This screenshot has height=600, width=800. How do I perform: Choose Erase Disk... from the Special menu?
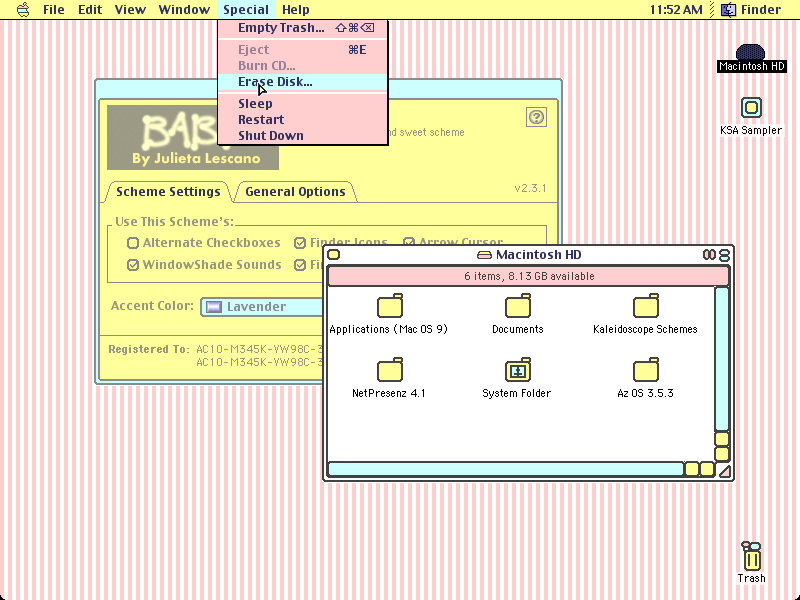tap(303, 82)
